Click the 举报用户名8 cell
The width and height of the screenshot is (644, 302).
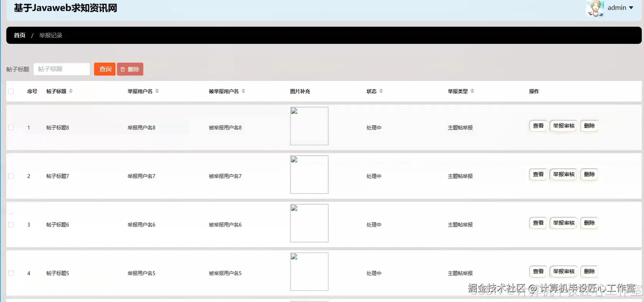(x=142, y=128)
